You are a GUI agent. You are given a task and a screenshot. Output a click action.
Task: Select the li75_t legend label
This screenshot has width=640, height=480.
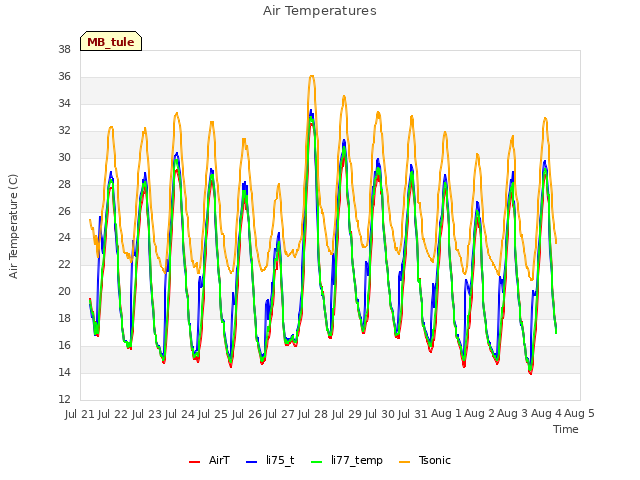(280, 460)
